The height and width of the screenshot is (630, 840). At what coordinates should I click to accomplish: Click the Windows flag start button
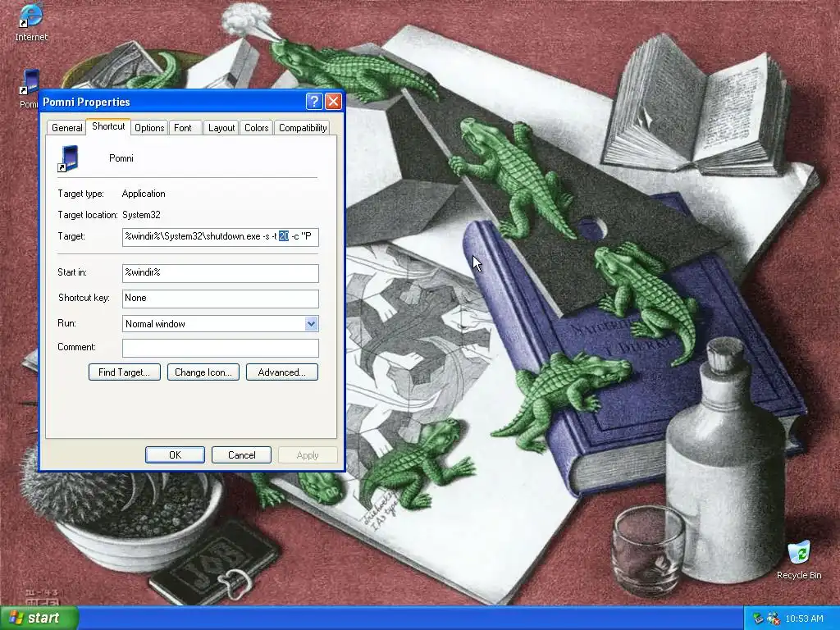39,618
